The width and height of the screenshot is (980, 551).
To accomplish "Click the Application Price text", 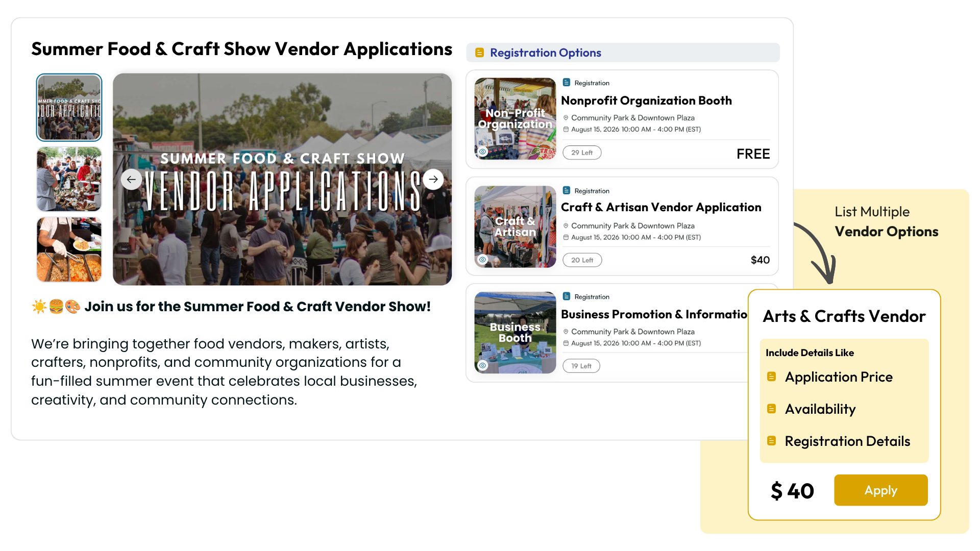I will pos(839,377).
